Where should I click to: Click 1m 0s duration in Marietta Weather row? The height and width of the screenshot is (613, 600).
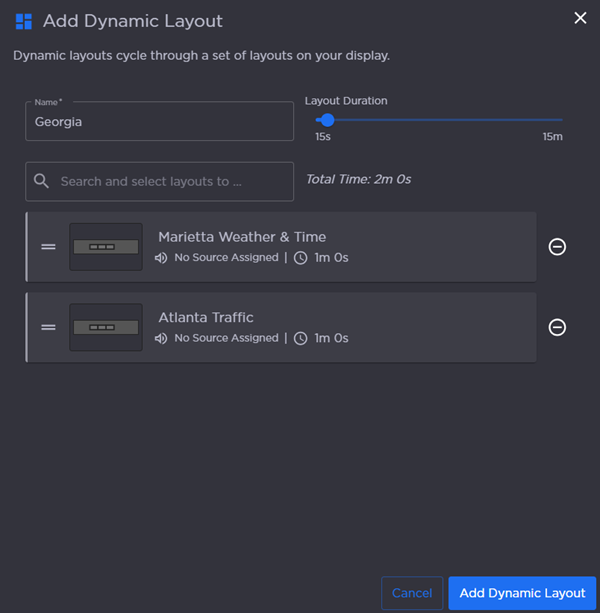[331, 258]
